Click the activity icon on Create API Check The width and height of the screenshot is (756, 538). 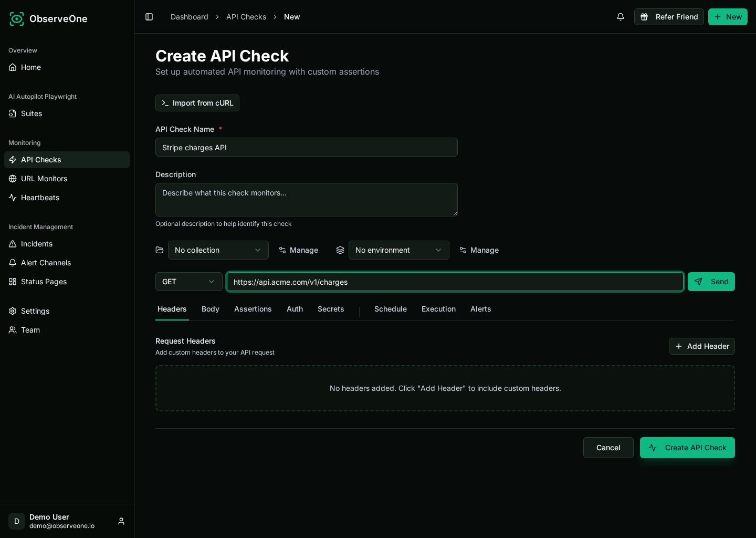(x=653, y=448)
